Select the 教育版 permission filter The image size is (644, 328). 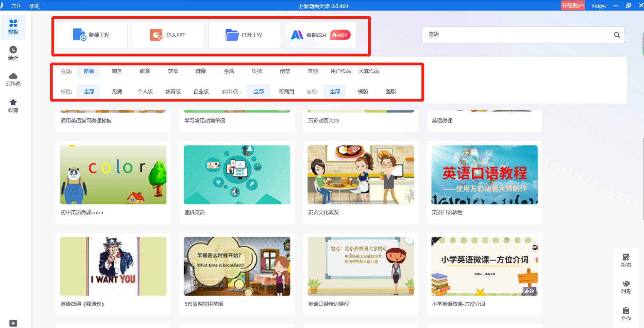coord(173,92)
